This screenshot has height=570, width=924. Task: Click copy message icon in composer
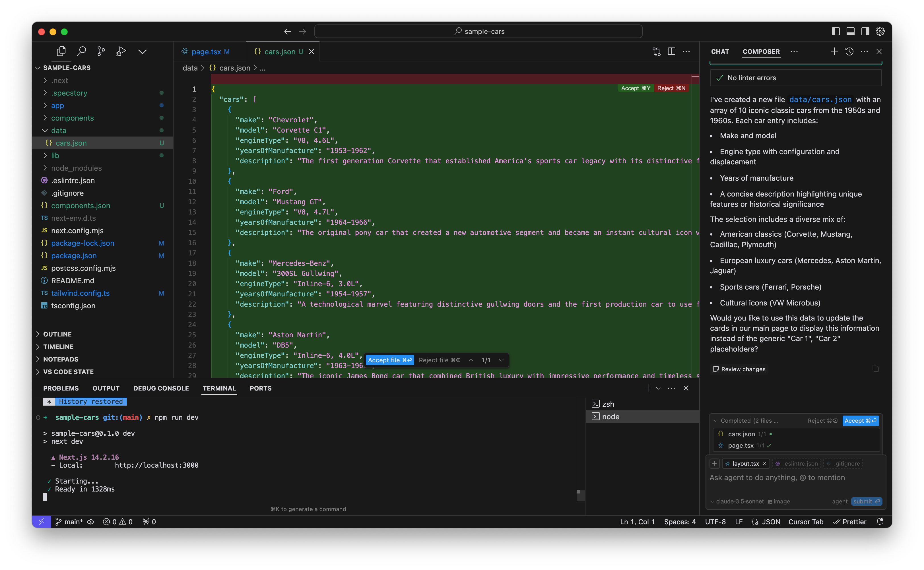click(875, 369)
